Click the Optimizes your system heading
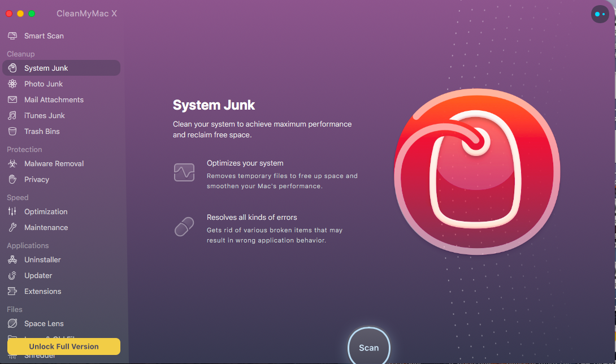Screen dimensions: 616x364 245,163
